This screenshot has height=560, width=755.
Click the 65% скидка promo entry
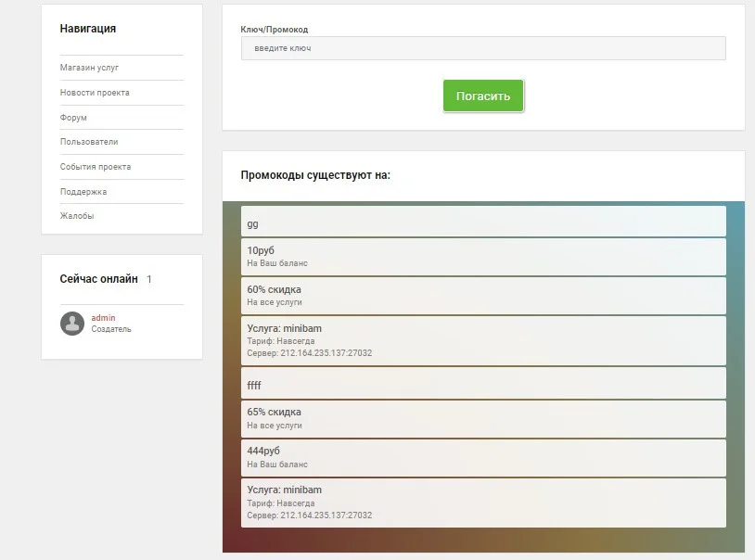click(482, 418)
